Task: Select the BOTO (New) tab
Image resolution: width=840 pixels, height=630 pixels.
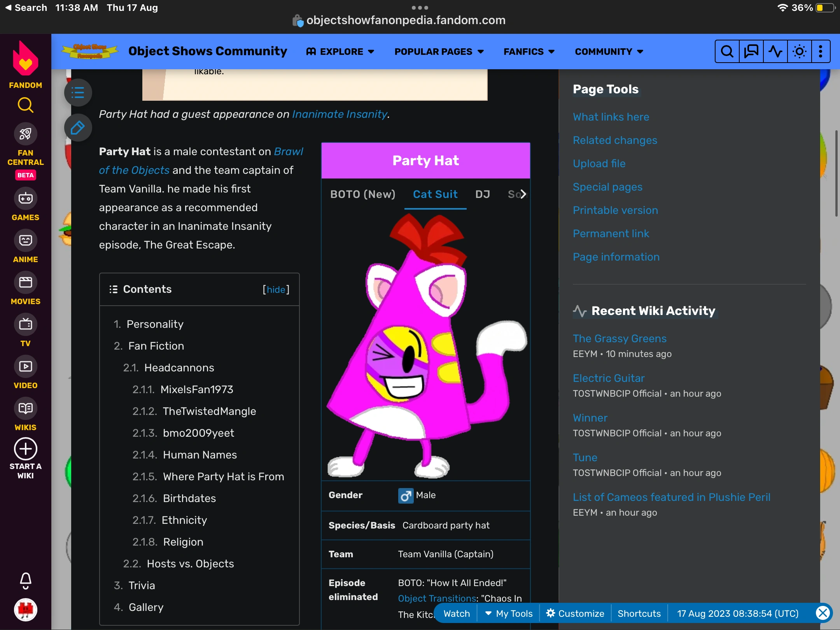Action: point(362,194)
